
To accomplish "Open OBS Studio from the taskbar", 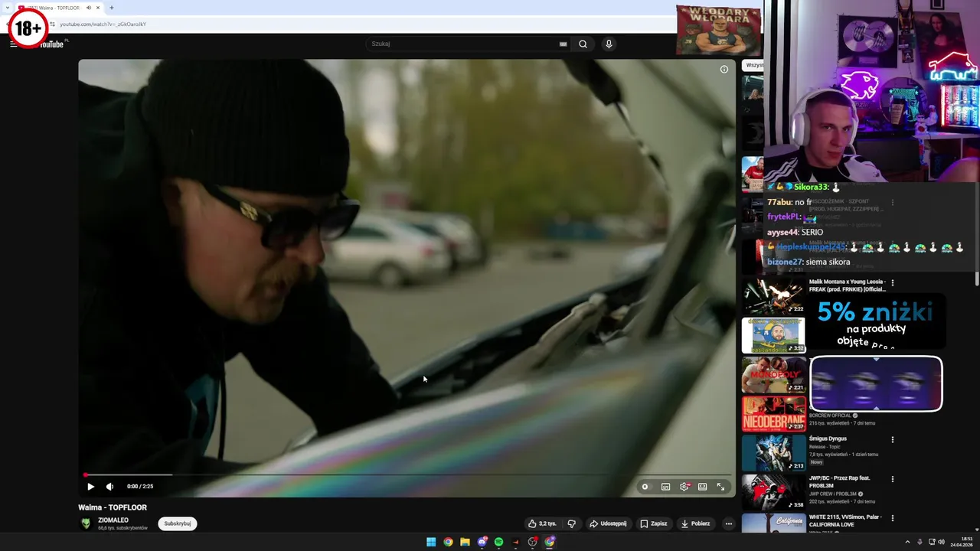I will pos(533,542).
